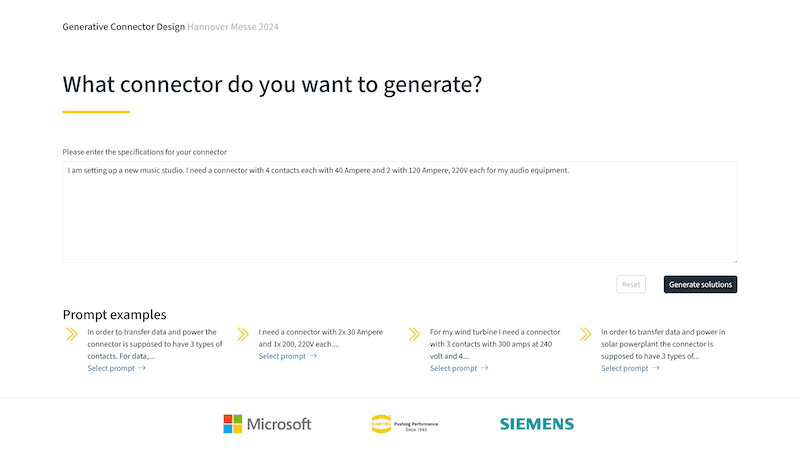Click the Generative Connector Design header title
800x450 pixels.
click(123, 27)
